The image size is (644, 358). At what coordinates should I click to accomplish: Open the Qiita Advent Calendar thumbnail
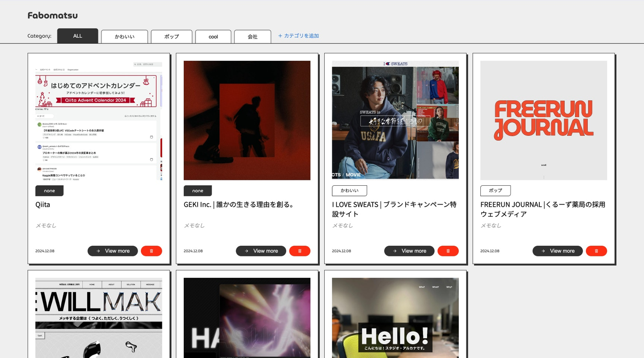[99, 120]
